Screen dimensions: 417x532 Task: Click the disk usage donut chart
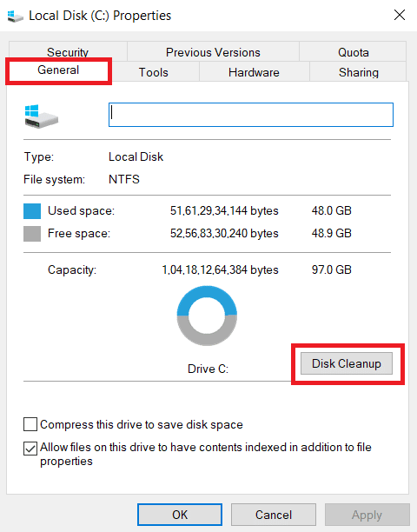pyautogui.click(x=207, y=316)
